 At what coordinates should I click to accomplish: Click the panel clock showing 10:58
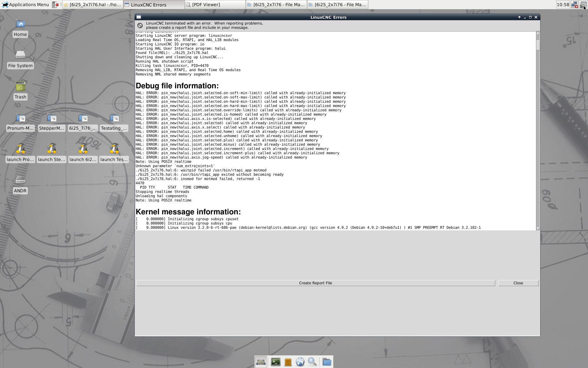563,5
